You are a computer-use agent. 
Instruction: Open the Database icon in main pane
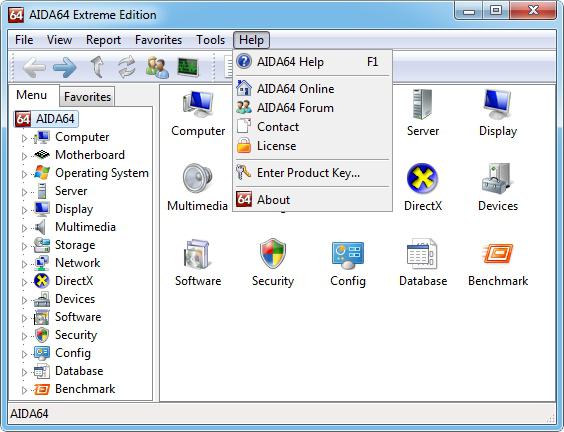point(422,254)
